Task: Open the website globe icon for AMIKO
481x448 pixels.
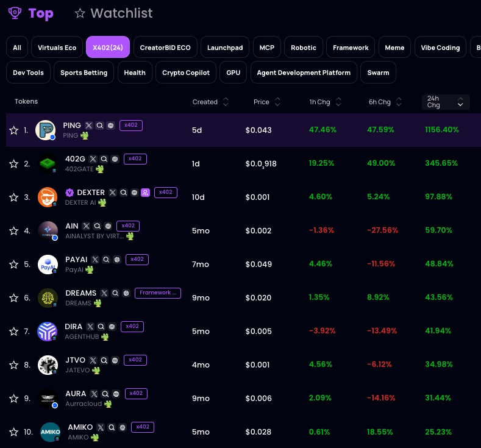Action: click(x=122, y=427)
